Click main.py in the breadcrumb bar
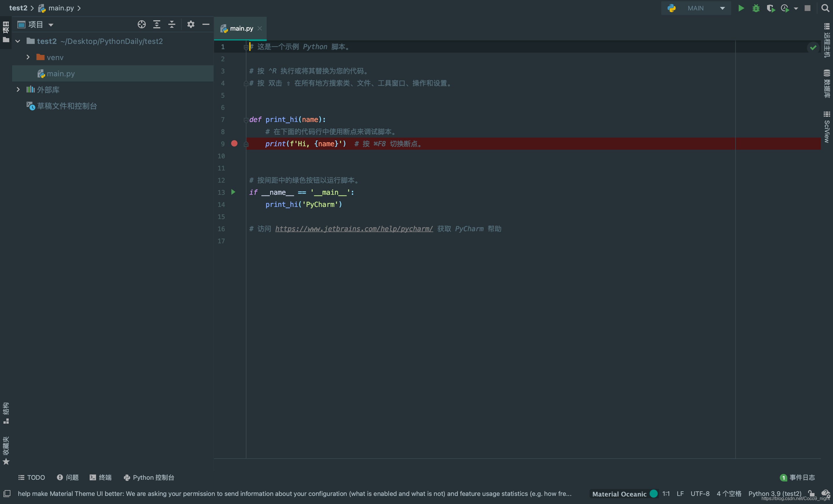833x504 pixels. (x=56, y=8)
